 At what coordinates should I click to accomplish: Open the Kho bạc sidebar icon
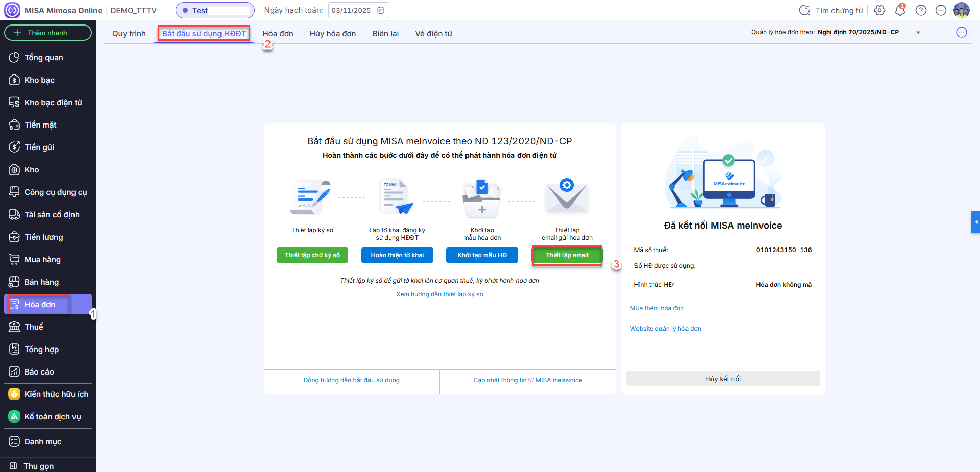tap(14, 80)
